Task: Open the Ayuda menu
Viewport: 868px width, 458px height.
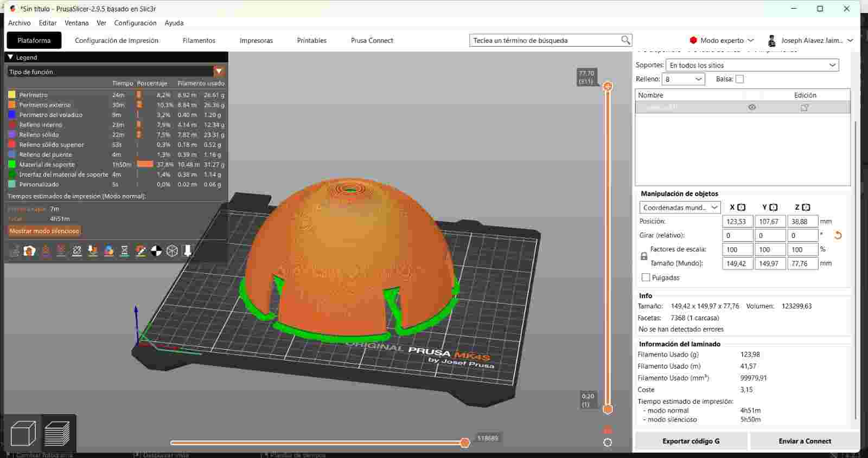Action: click(x=174, y=23)
